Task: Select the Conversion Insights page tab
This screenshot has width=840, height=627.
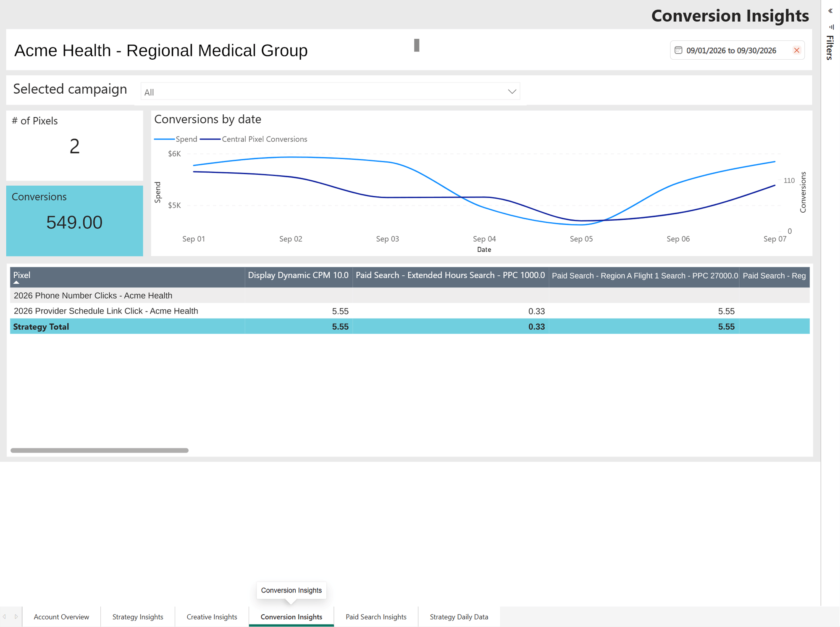Action: (x=291, y=616)
